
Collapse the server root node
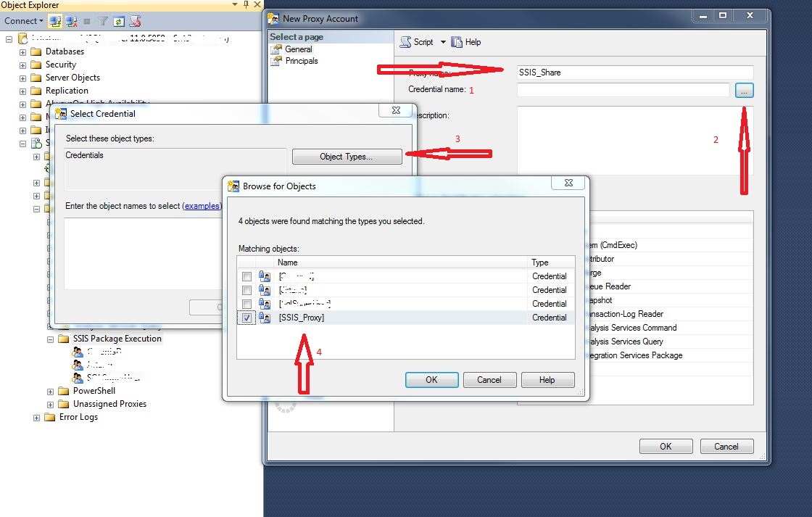point(9,39)
